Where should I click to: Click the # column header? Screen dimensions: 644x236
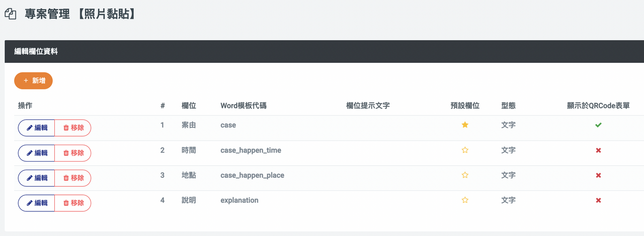click(163, 105)
